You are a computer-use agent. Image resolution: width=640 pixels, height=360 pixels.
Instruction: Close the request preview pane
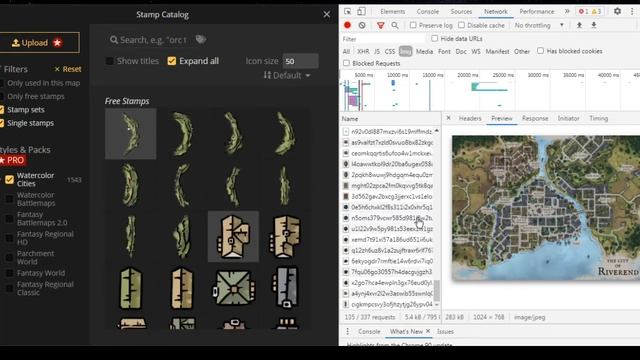(449, 118)
